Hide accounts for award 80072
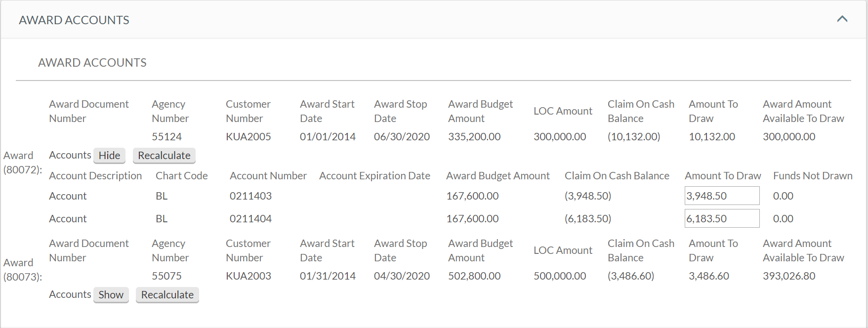The image size is (868, 328). click(109, 156)
